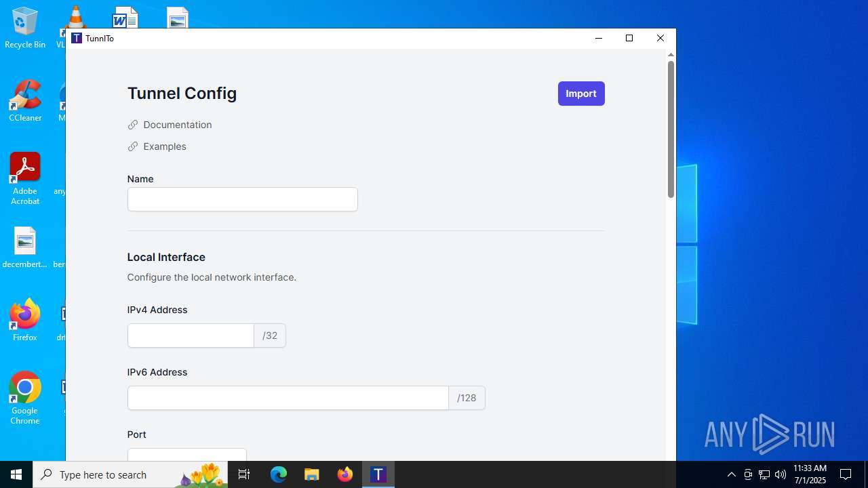Open the Examples link
Viewport: 868px width, 488px height.
(x=165, y=146)
